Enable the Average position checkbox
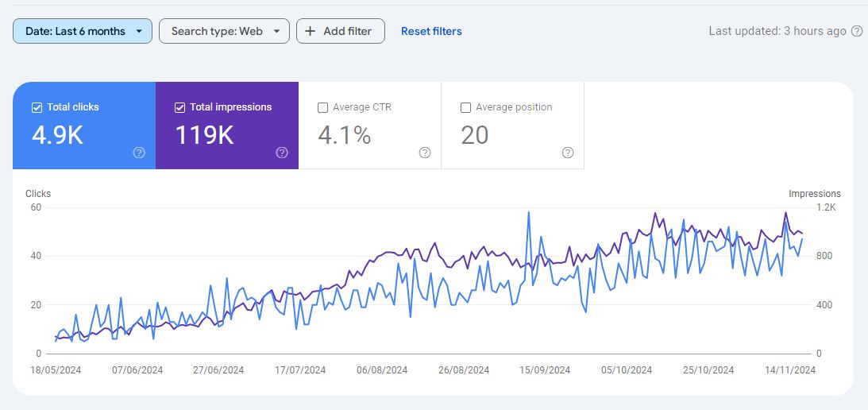Screen dimensions: 868x410 tap(465, 107)
